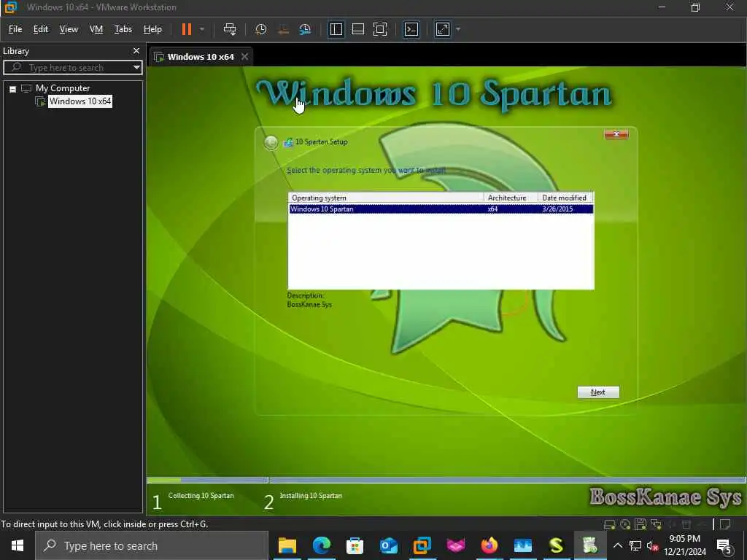Select the Windows 10 Spartan list row
Viewport: 747px width, 560px height.
(x=441, y=209)
